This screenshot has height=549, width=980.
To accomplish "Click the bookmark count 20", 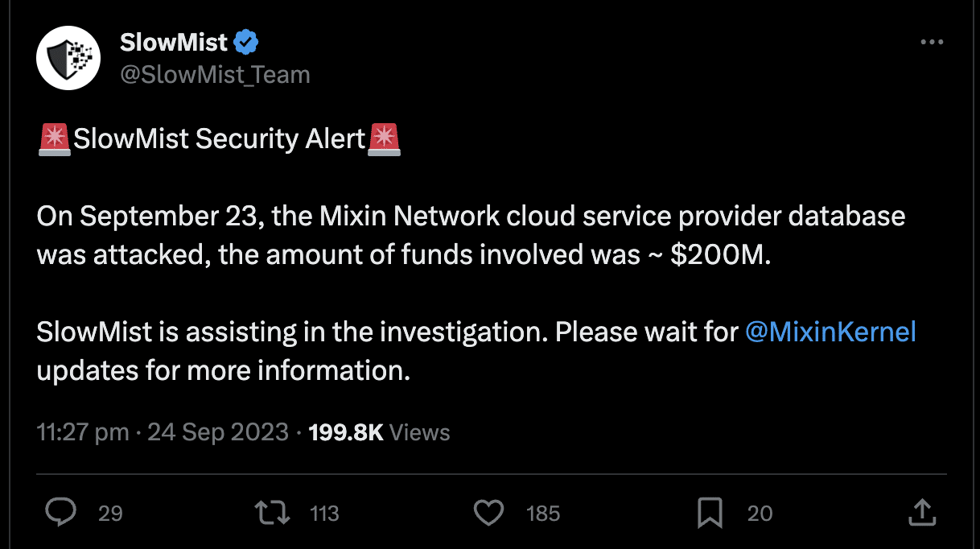I will coord(760,514).
